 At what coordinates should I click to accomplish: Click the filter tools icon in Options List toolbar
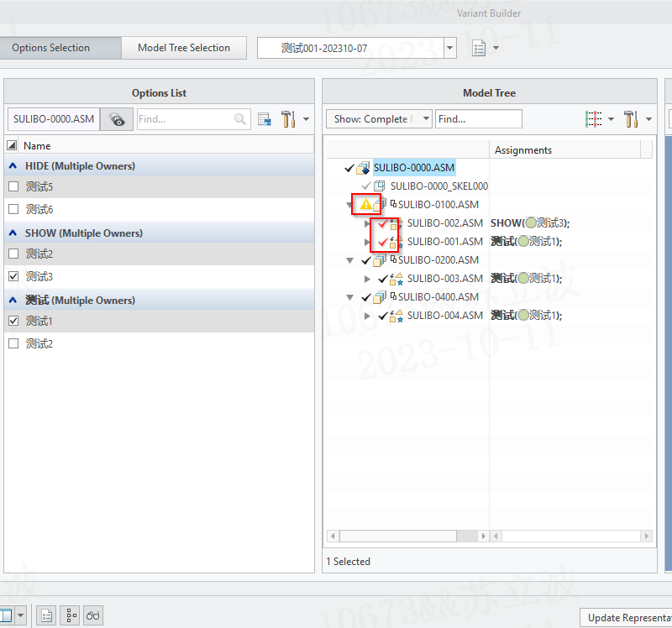point(286,119)
